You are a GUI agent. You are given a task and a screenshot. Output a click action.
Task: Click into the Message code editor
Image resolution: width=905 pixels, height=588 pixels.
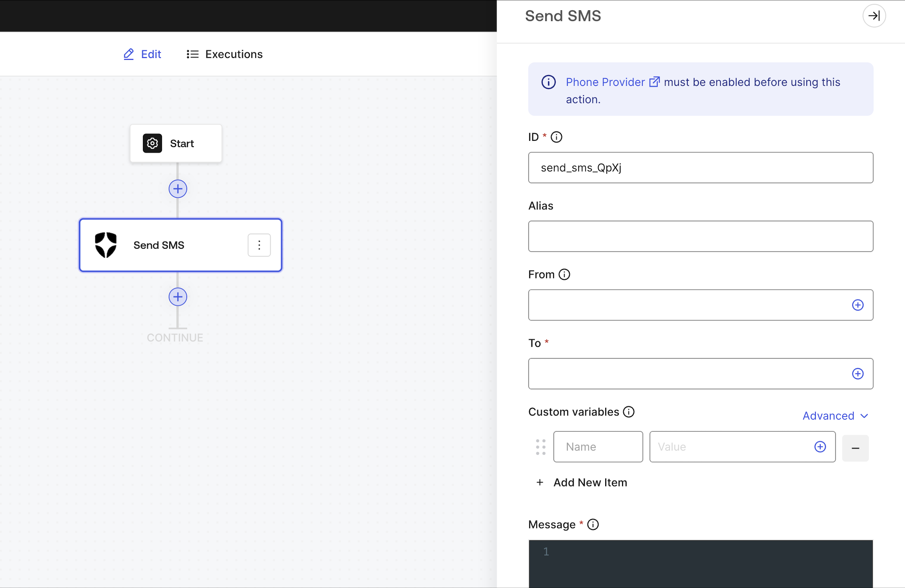pos(700,564)
